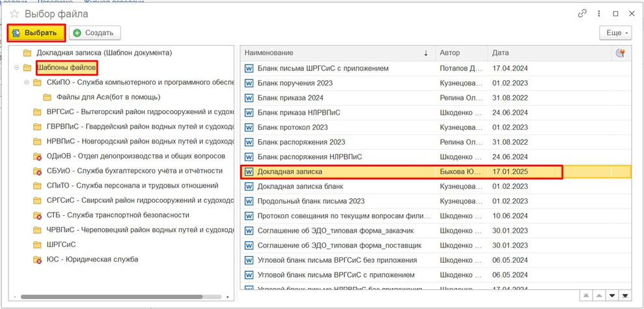644x309 pixels.
Task: Select the ВРГСиС Вытегорский район folder
Action: (x=140, y=112)
